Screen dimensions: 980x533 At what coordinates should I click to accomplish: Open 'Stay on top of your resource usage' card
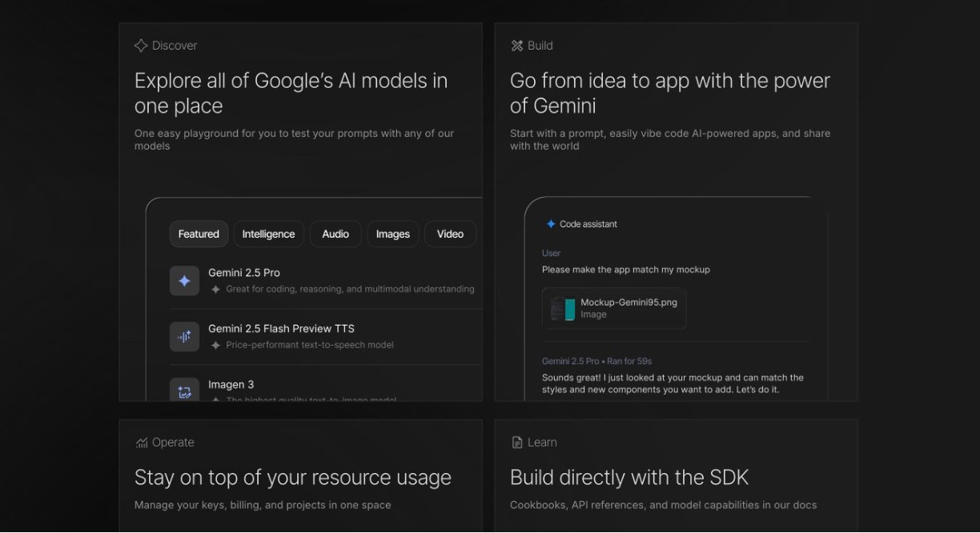[293, 478]
